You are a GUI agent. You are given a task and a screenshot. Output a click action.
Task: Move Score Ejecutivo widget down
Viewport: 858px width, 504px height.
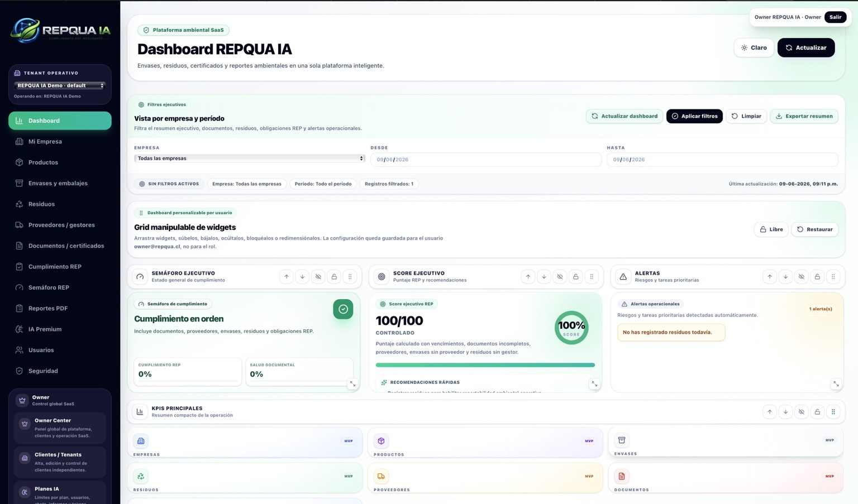coord(544,277)
